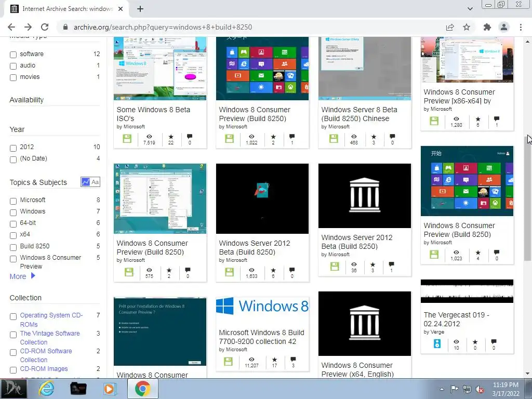Image resolution: width=532 pixels, height=399 pixels.
Task: View site lock security information
Action: click(x=65, y=27)
